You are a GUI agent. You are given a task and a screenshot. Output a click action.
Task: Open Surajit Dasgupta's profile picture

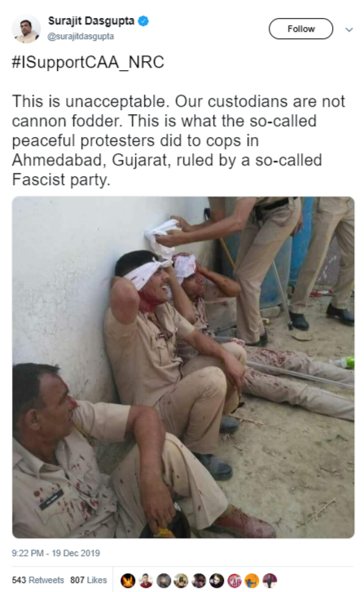[x=25, y=29]
